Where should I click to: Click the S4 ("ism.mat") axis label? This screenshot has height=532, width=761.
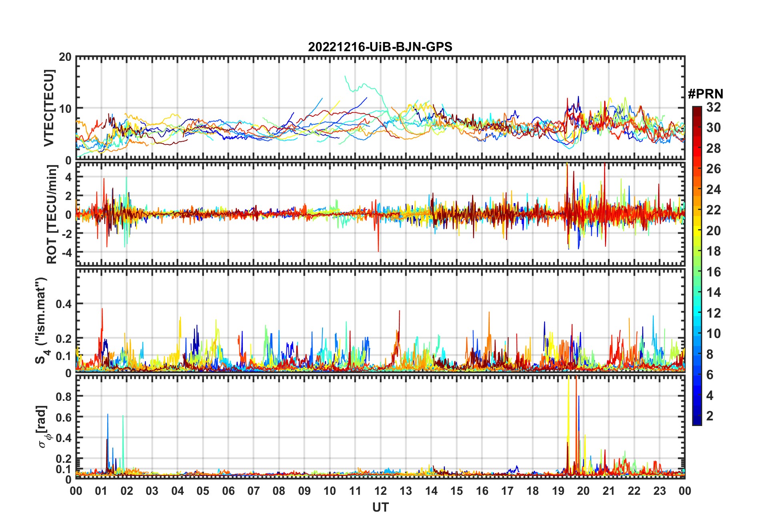pos(41,320)
